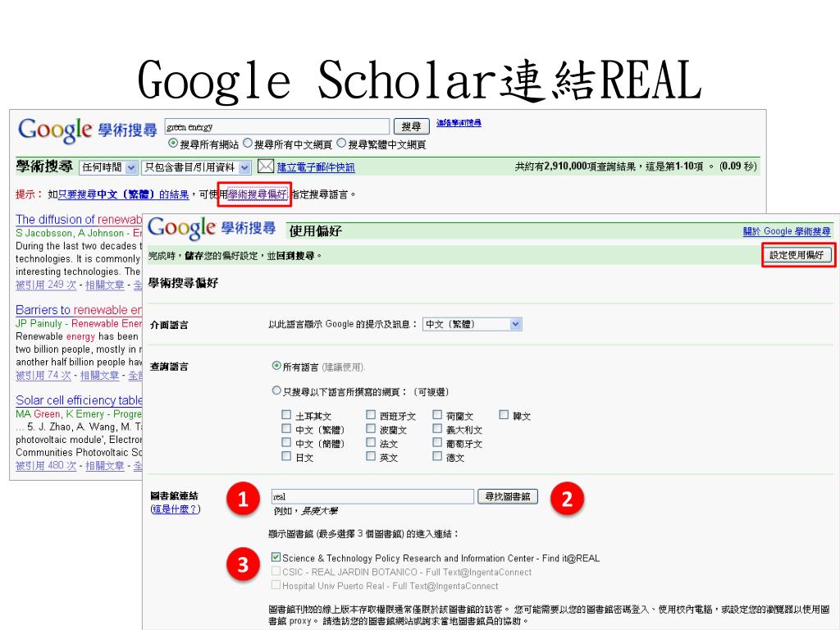Click 這是什麼？ link under 圖書館連結
840x630 pixels.
click(176, 509)
